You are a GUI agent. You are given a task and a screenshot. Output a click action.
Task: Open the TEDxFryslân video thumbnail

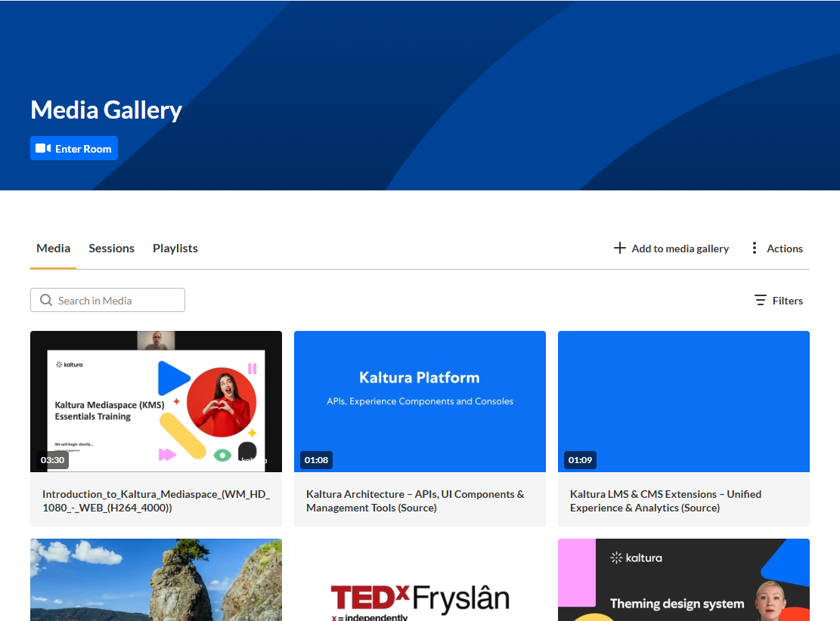[420, 579]
